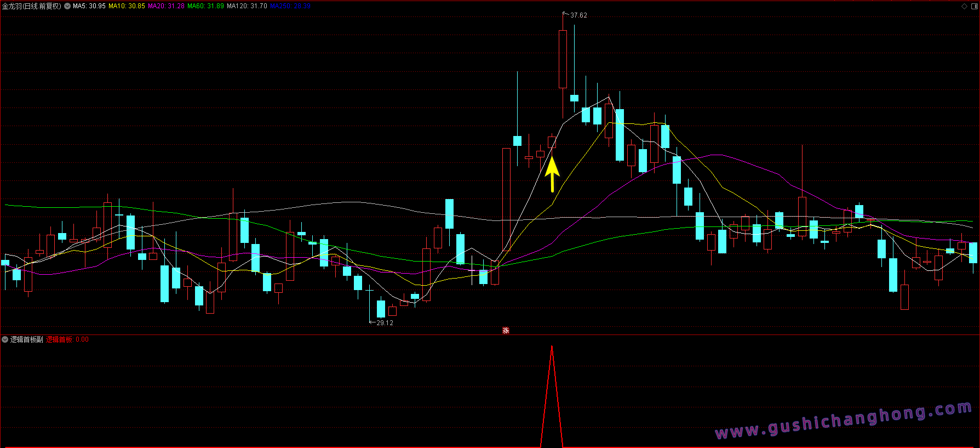
Task: Select the yellow MA10 label
Action: click(127, 6)
